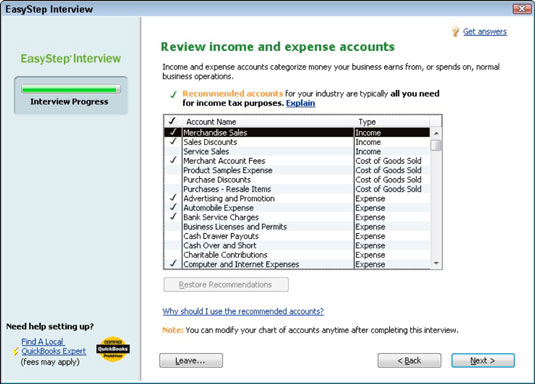The image size is (535, 384).
Task: Check the Product Samples Expense account
Action: [173, 170]
